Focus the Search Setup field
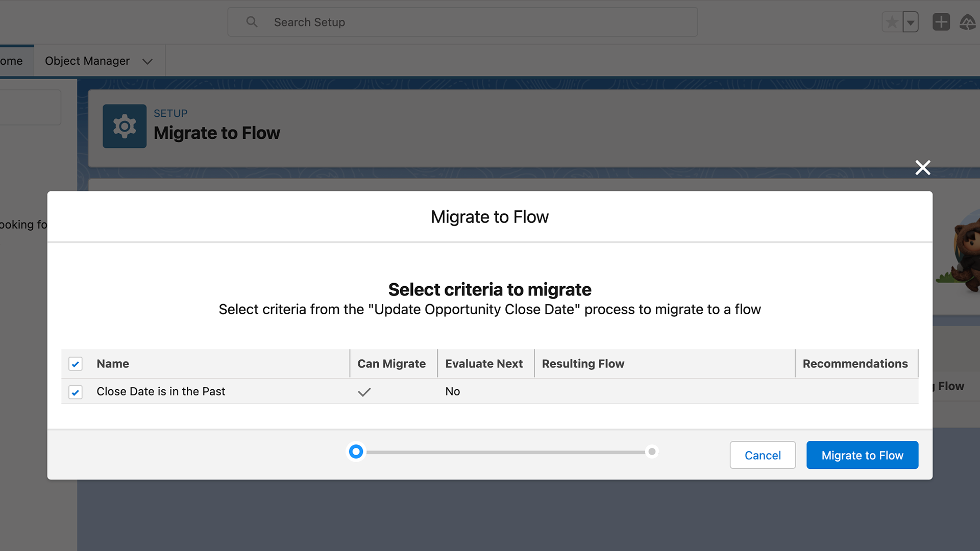The height and width of the screenshot is (551, 980). coord(462,22)
